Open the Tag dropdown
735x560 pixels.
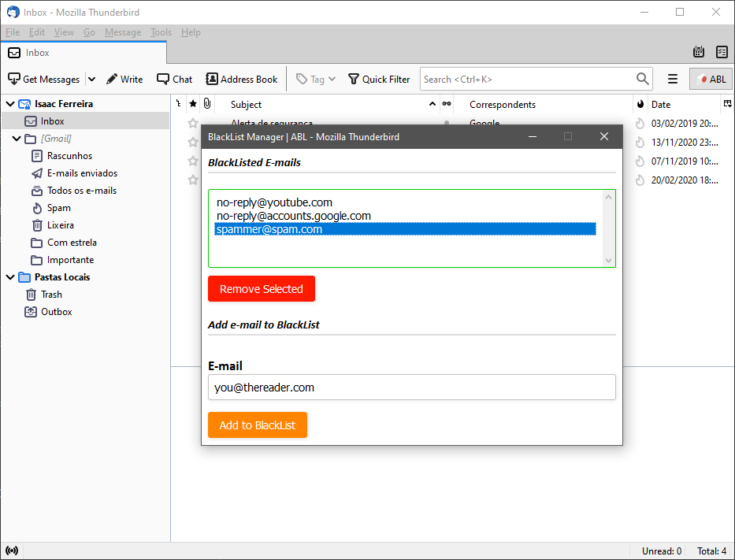tap(316, 80)
